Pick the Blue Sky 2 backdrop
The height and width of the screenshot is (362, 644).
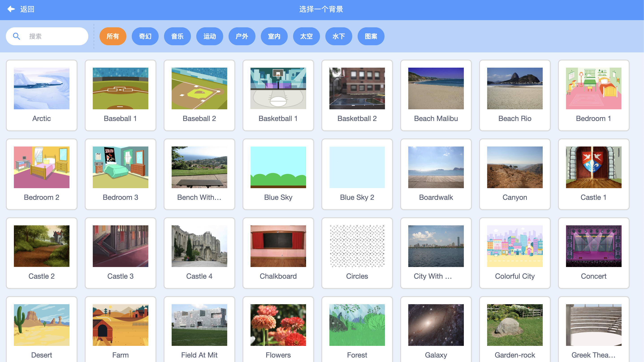[357, 174]
